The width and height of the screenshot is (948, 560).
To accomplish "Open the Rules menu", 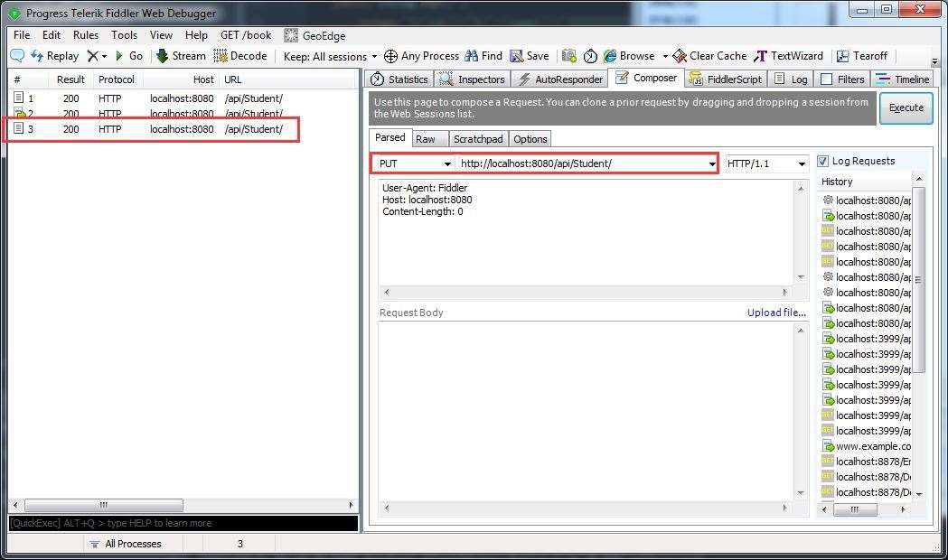I will [86, 35].
